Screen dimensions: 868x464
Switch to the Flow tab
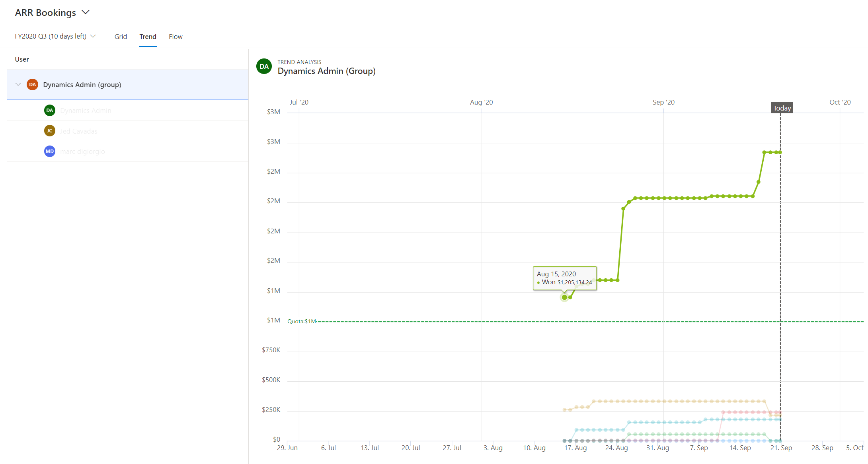coord(176,37)
